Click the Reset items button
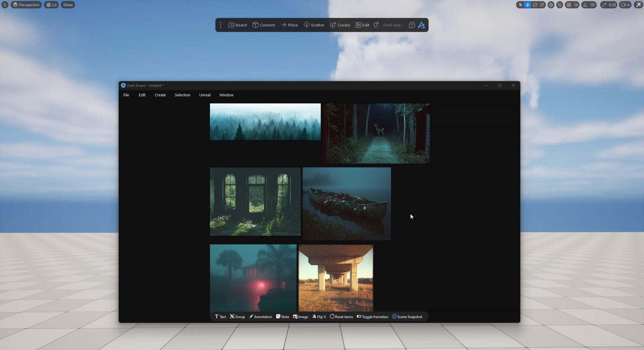The height and width of the screenshot is (350, 644). [341, 317]
